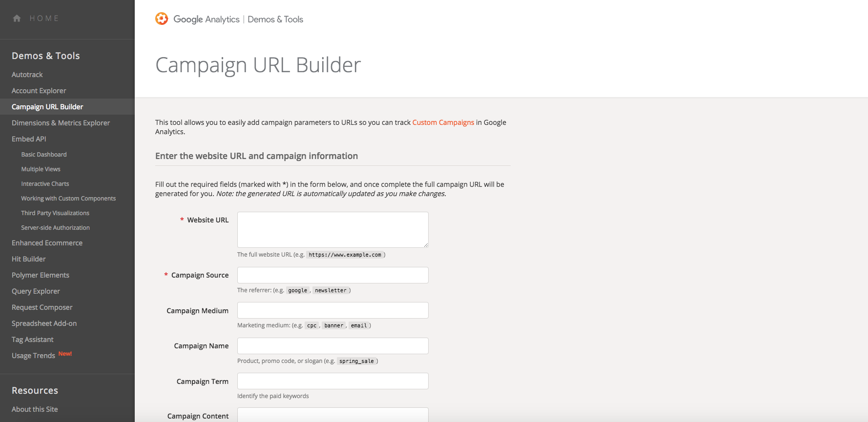Click Demos & Tools in page header

275,19
